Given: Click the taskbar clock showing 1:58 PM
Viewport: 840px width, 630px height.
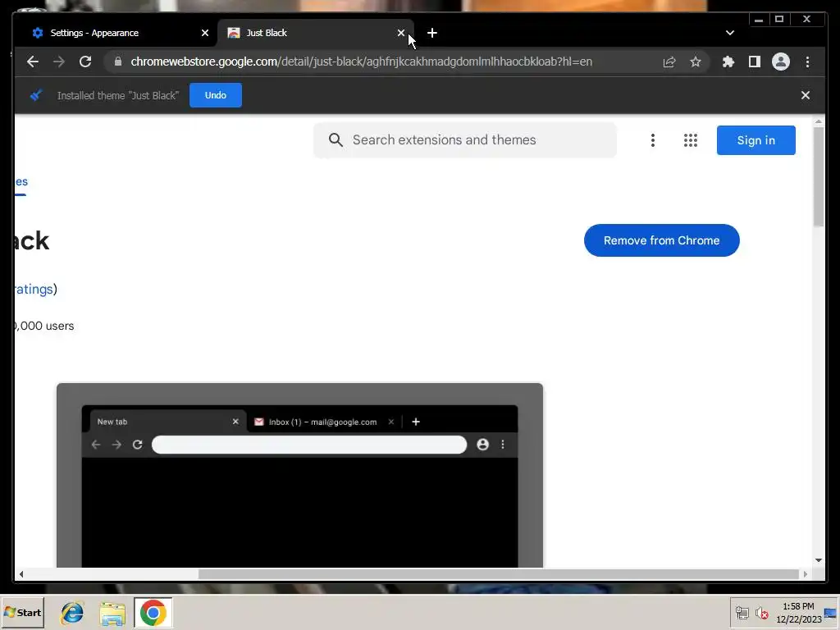Looking at the screenshot, I should coord(798,613).
